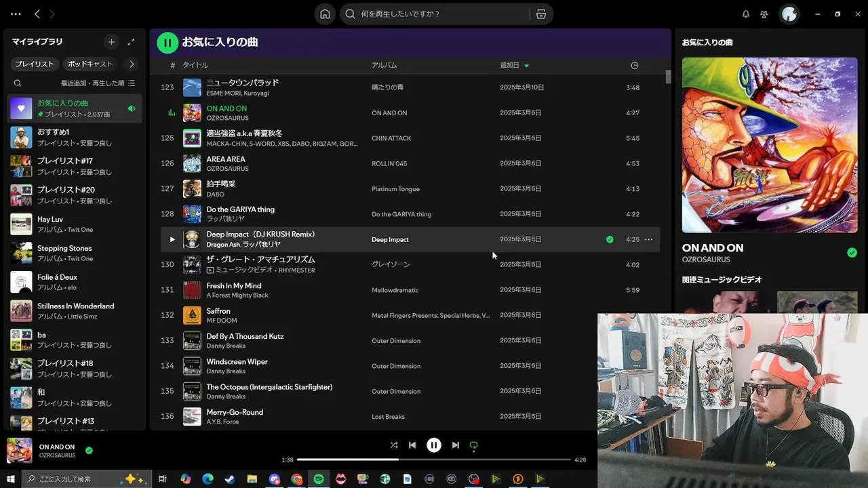Click the browse icon in search bar
The width and height of the screenshot is (868, 488).
[540, 14]
